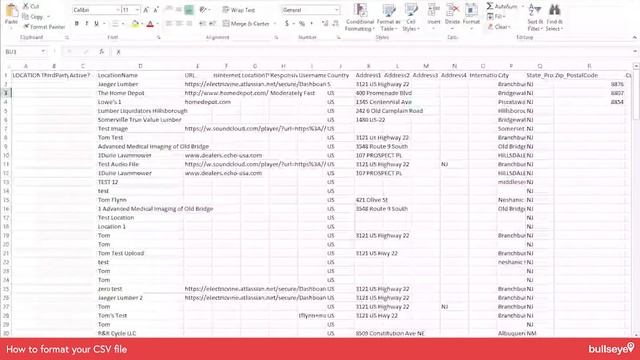Toggle bottom vertical alignment
640x360 pixels.
[189, 10]
